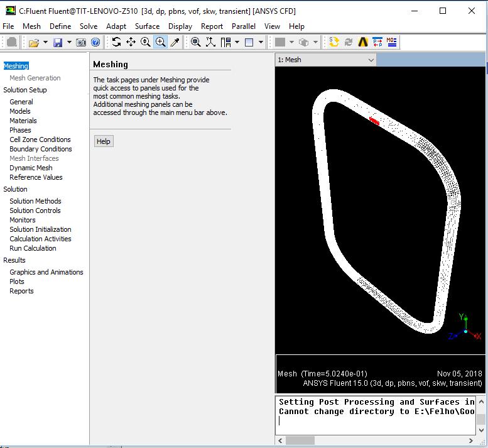Click the arrange workspace layout icon
Screen dimensions: 488x448
225,42
